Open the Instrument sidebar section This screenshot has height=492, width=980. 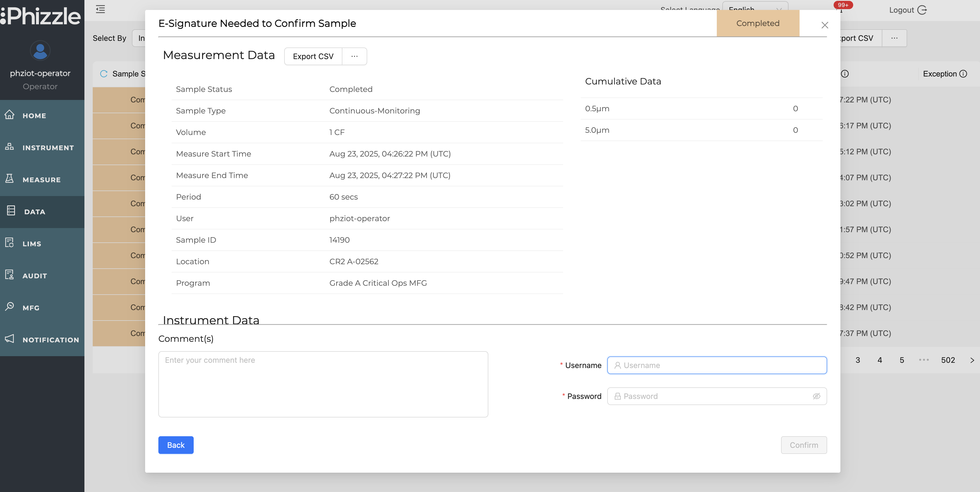[x=42, y=147]
